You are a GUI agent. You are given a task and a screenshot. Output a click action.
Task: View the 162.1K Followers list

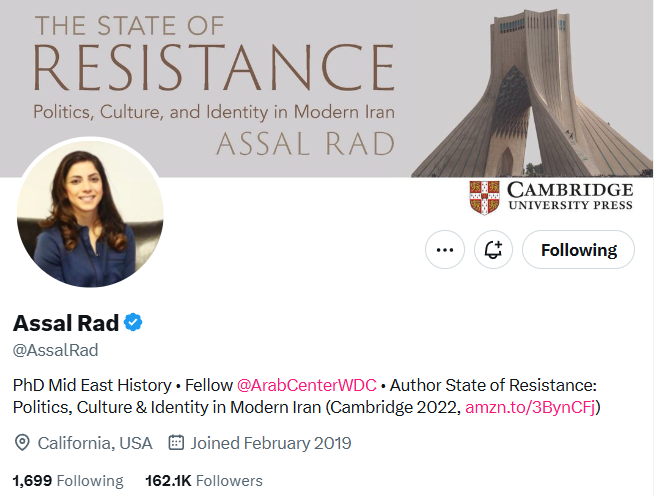pos(204,481)
